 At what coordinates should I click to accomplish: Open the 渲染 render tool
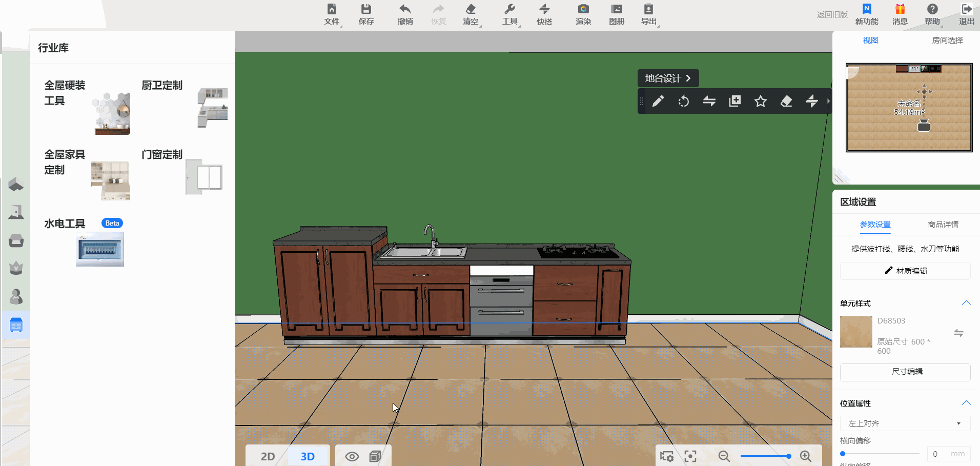[583, 14]
